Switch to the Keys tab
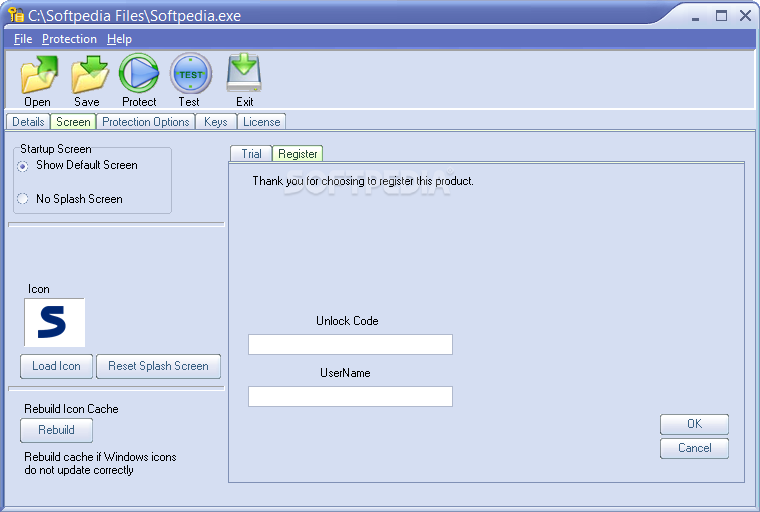 click(216, 122)
